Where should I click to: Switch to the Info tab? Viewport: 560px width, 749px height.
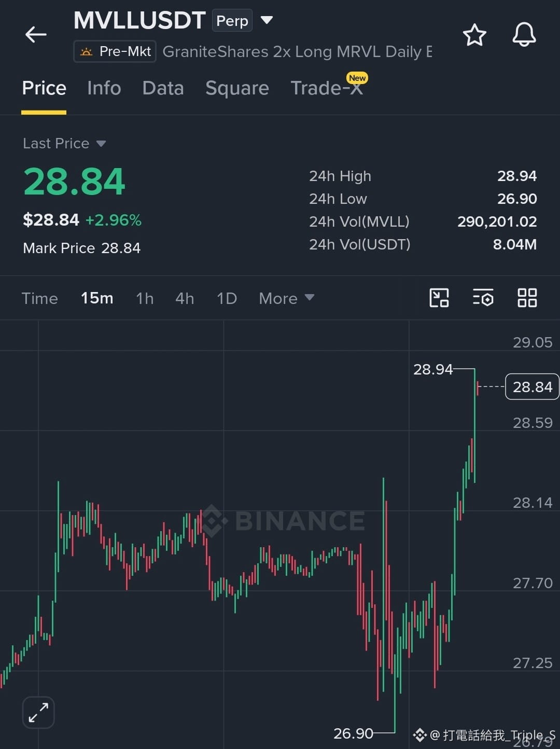[x=104, y=88]
